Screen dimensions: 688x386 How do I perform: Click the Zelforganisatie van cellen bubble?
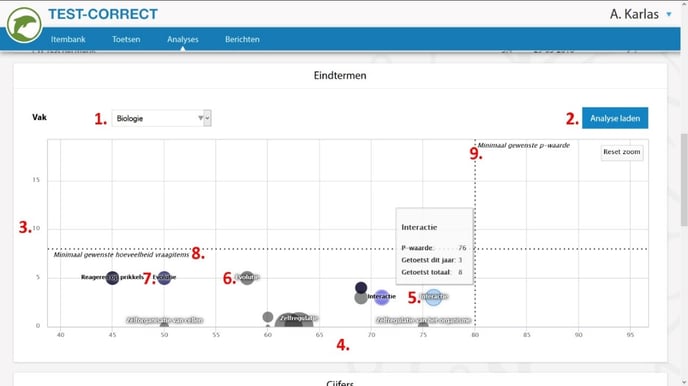point(164,325)
